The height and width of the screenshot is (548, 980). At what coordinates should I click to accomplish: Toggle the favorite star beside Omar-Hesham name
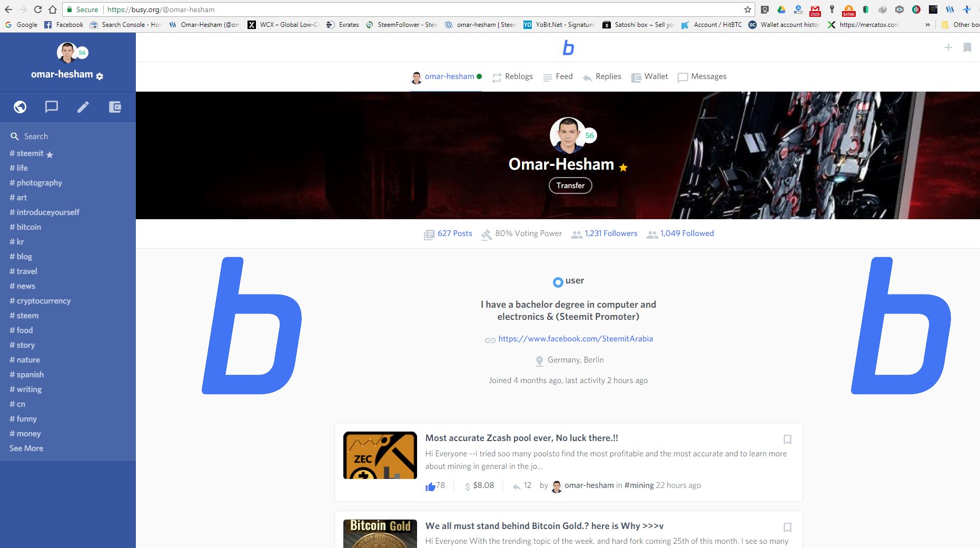pyautogui.click(x=623, y=168)
